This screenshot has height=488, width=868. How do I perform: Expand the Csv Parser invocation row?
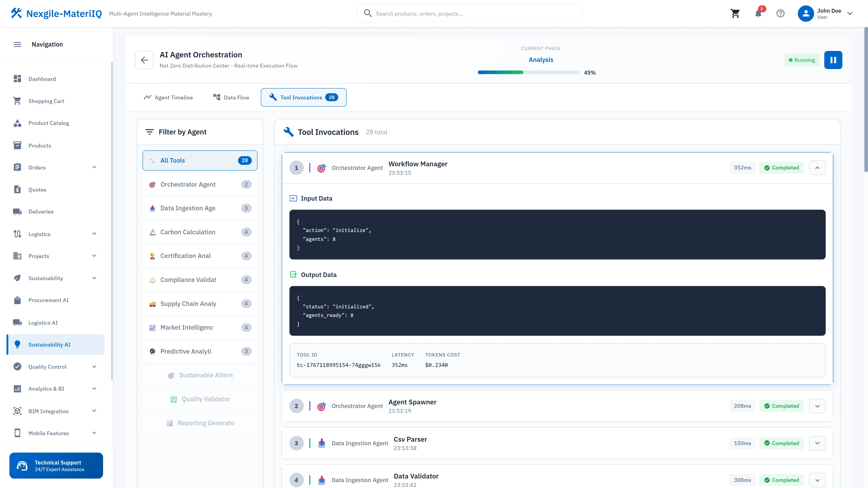pyautogui.click(x=817, y=443)
